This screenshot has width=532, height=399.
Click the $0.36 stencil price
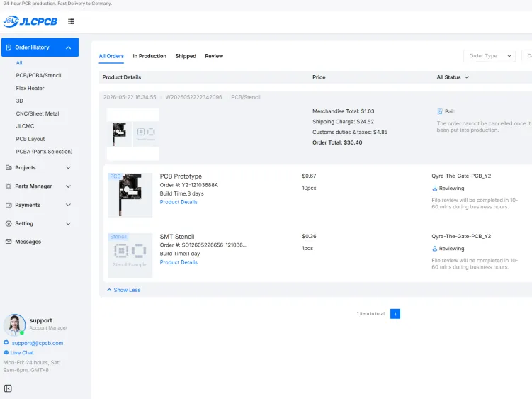click(309, 236)
